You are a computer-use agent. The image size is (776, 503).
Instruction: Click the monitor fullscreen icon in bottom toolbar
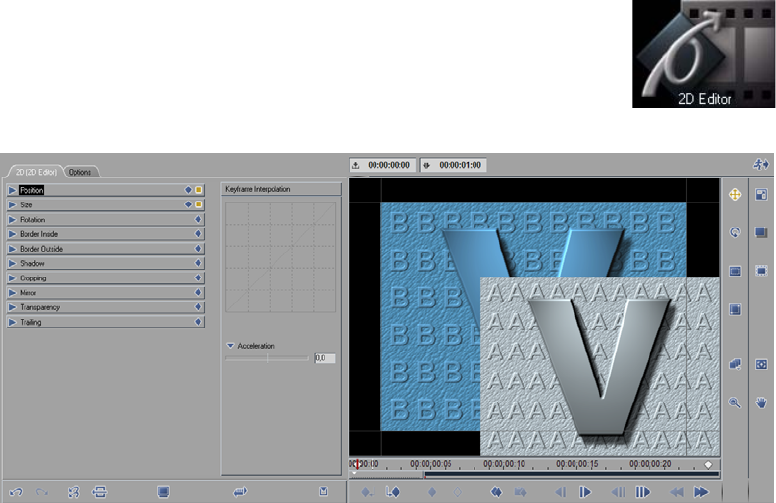pos(163,492)
